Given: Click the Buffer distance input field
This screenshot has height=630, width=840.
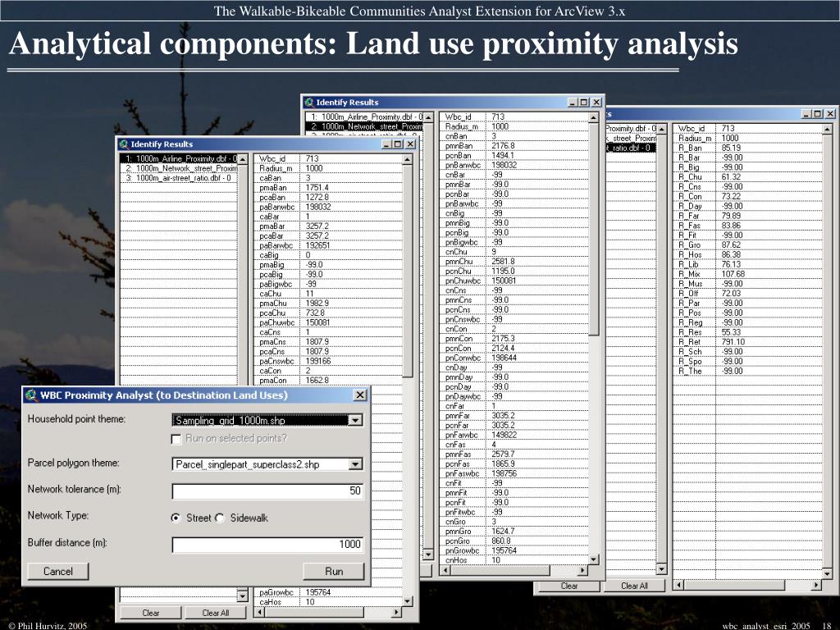Looking at the screenshot, I should 268,545.
